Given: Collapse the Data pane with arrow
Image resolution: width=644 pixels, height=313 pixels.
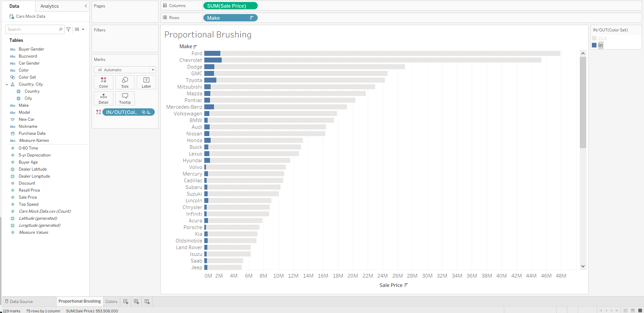Looking at the screenshot, I should [x=86, y=6].
